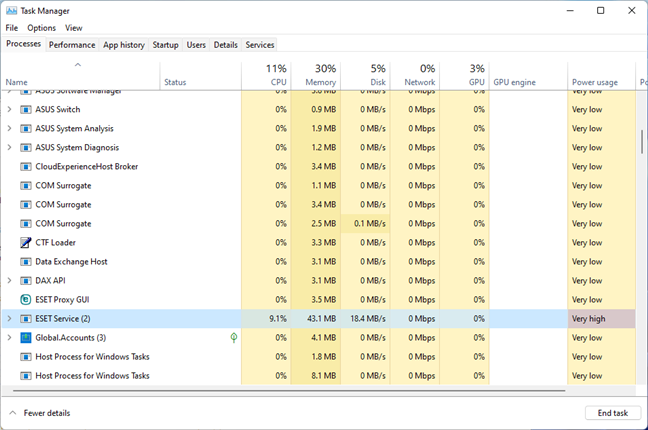
Task: Sort processes by the Name column
Action: (81, 76)
